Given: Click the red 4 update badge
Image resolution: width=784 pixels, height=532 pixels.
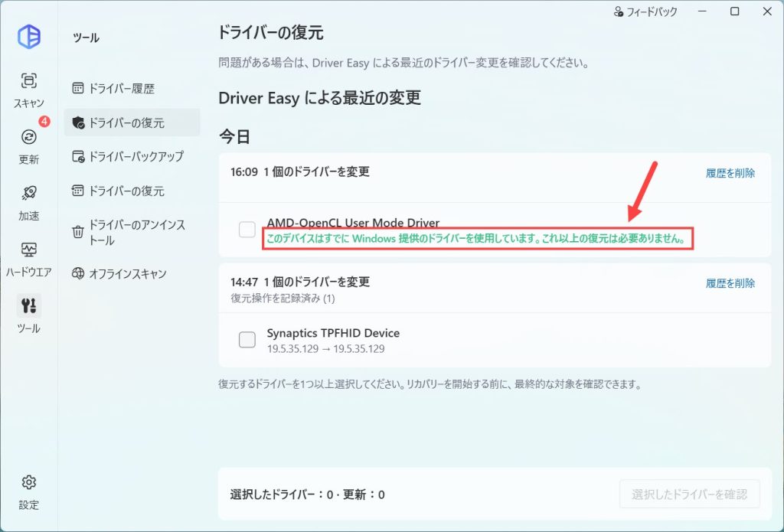Looking at the screenshot, I should [x=44, y=121].
